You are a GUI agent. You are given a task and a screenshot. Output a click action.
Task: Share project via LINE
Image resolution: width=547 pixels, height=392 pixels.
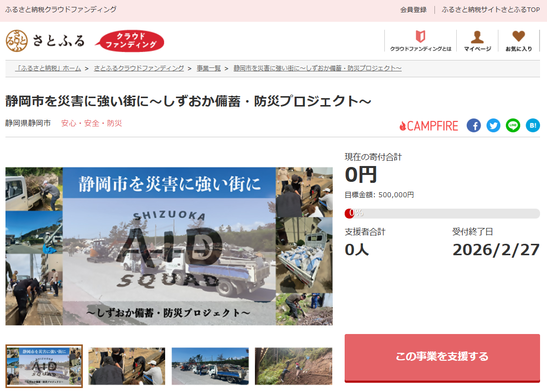(513, 126)
